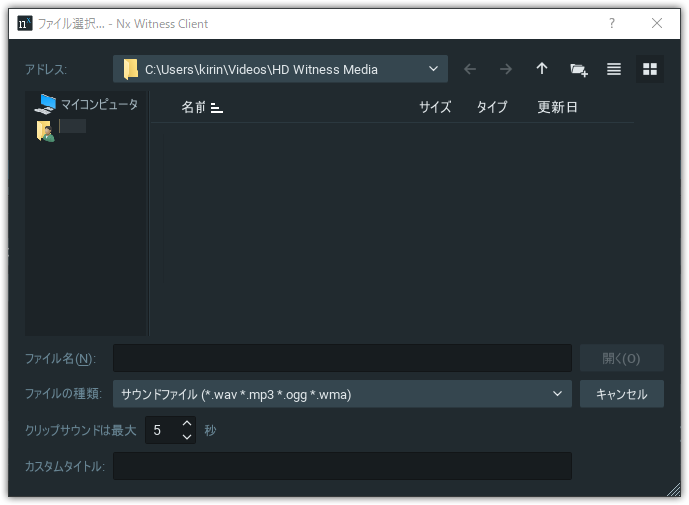The image size is (689, 505).
Task: Click the up one folder arrow
Action: (542, 69)
